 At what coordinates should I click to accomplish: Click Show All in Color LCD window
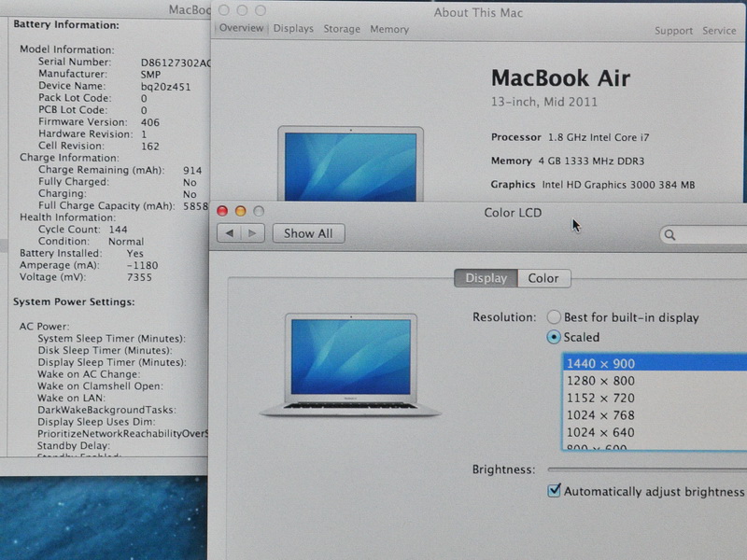[x=308, y=233]
